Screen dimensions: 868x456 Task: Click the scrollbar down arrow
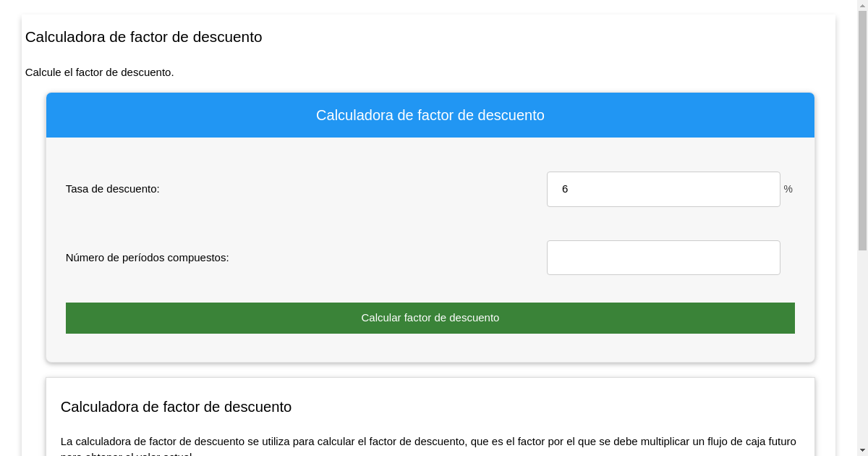[863, 450]
